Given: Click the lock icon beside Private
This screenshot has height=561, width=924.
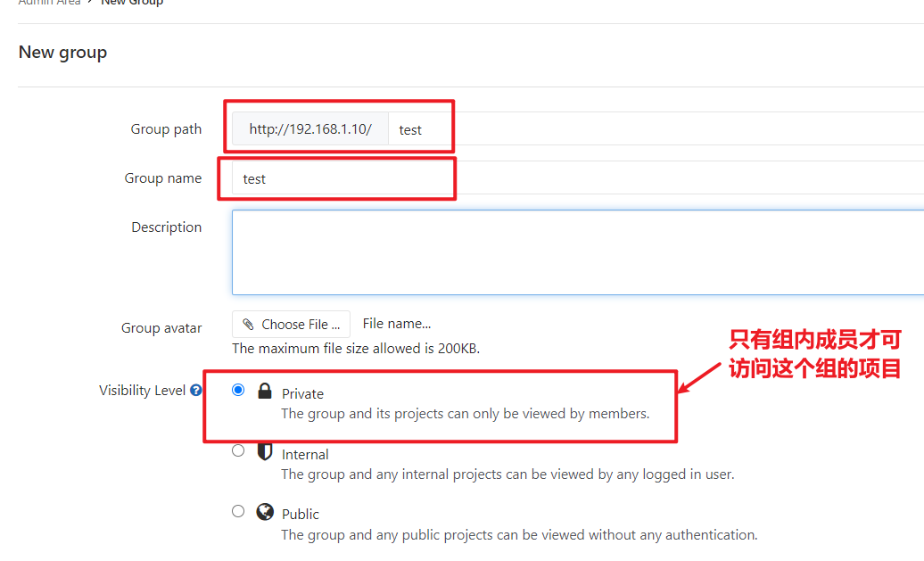Looking at the screenshot, I should 265,391.
